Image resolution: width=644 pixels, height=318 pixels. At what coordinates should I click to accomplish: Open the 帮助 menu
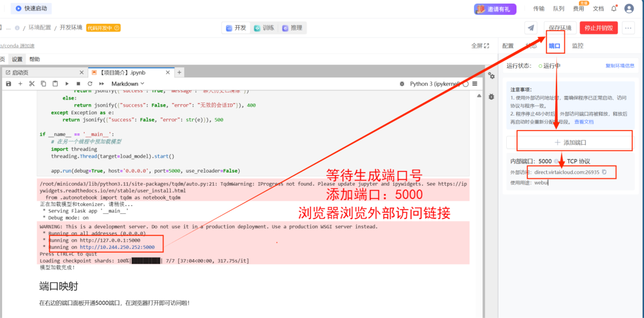pyautogui.click(x=35, y=59)
